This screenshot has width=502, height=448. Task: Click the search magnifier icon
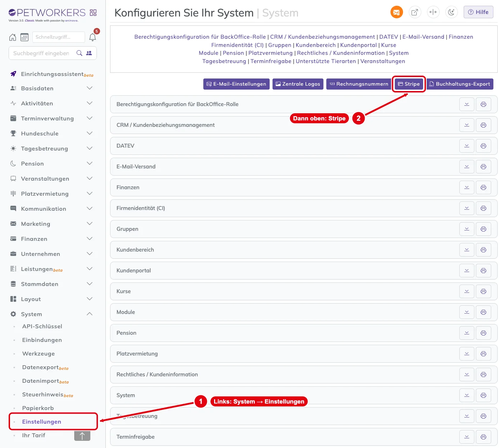(80, 53)
